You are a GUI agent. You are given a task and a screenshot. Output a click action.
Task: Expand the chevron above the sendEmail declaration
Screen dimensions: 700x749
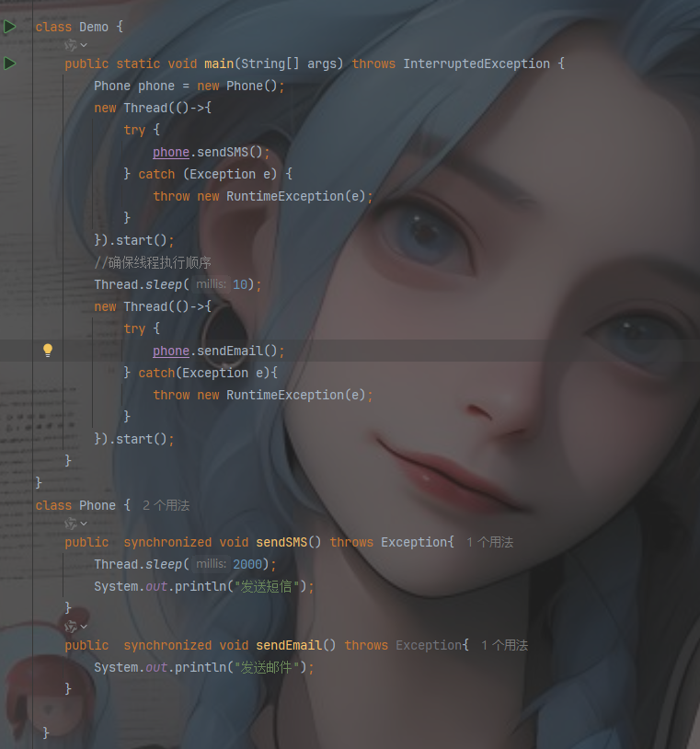point(84,627)
